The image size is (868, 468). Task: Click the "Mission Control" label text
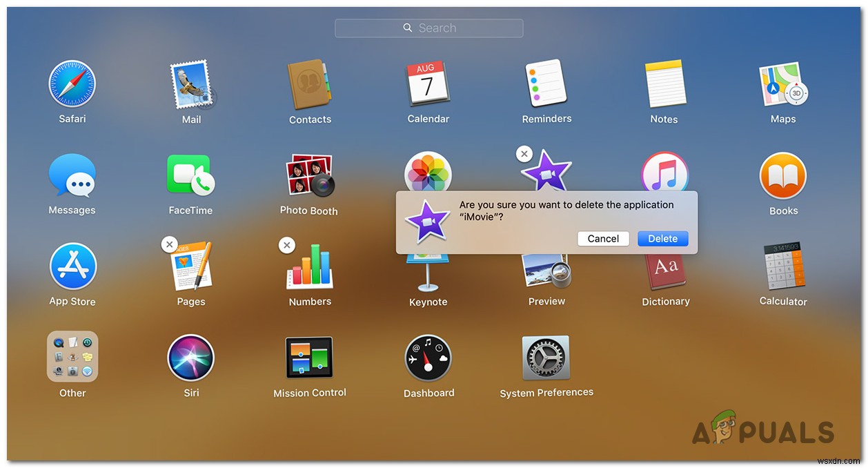(310, 393)
